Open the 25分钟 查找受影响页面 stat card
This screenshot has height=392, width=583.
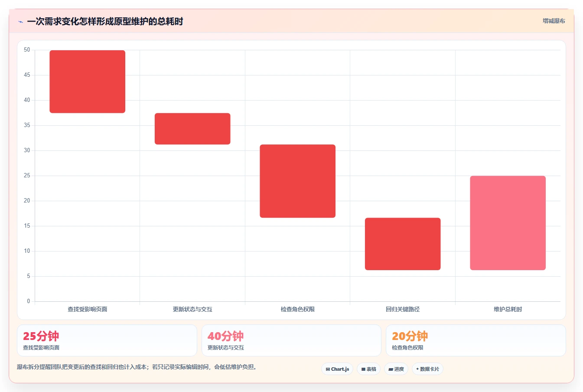(107, 340)
